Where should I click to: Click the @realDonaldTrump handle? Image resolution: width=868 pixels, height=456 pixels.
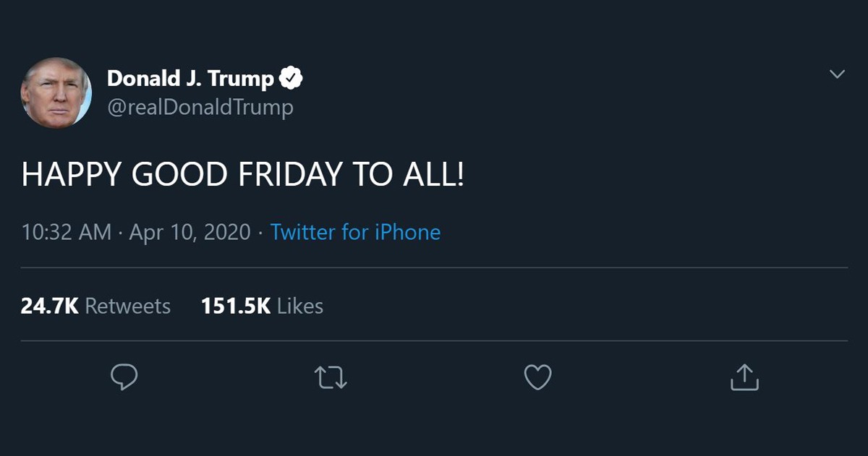pyautogui.click(x=200, y=108)
